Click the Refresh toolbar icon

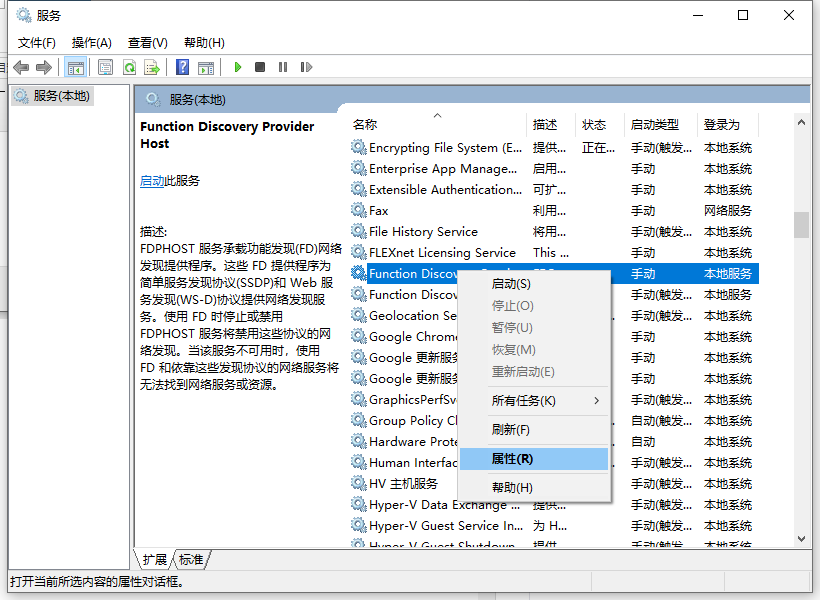129,67
